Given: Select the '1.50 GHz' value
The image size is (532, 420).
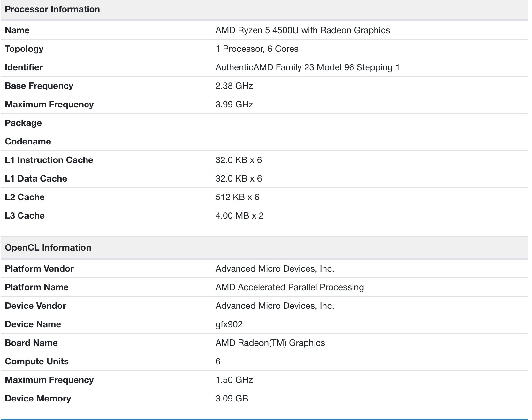Looking at the screenshot, I should tap(234, 380).
